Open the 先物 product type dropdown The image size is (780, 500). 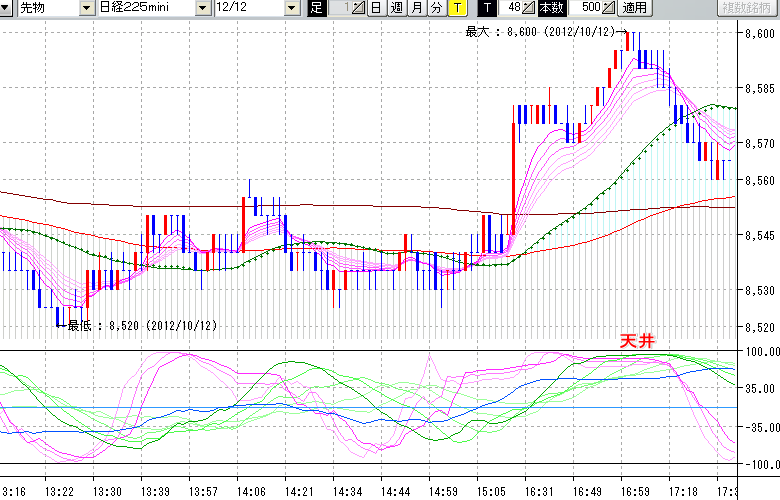point(85,8)
